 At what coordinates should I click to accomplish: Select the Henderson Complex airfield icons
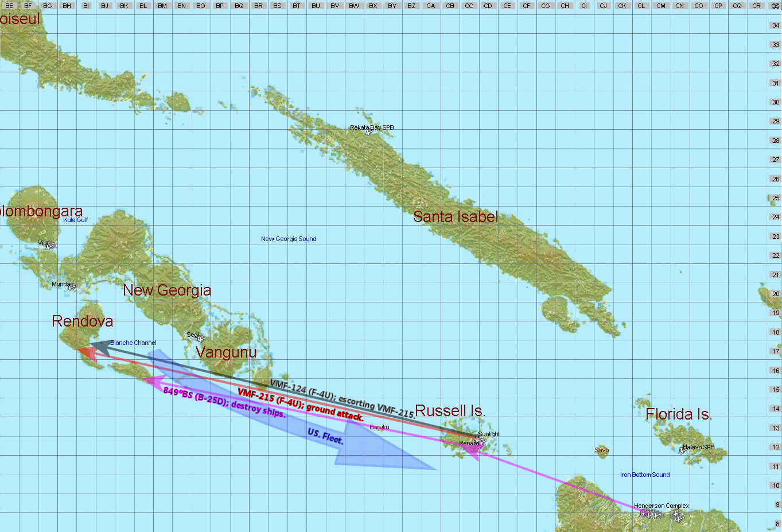[660, 515]
